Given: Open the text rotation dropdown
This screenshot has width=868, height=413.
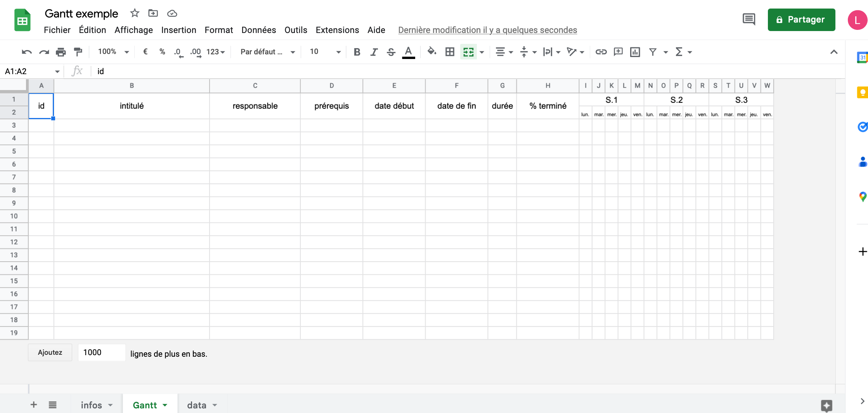Looking at the screenshot, I should [x=575, y=52].
